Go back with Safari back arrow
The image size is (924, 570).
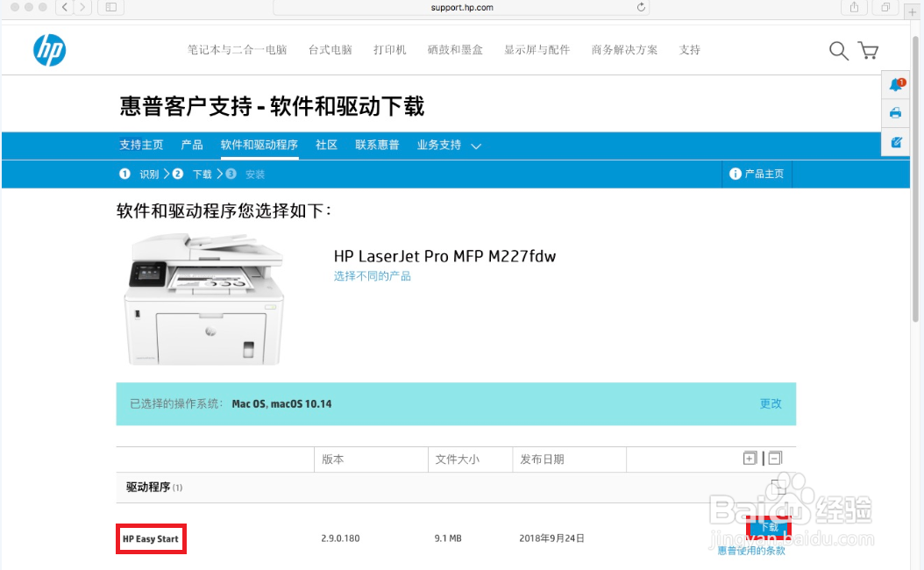point(65,7)
